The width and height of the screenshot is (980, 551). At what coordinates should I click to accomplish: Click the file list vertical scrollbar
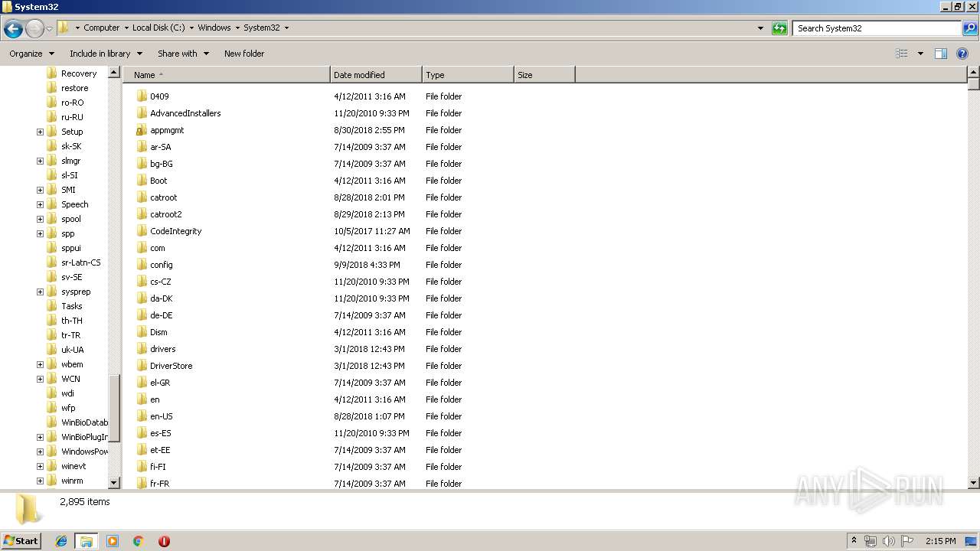pyautogui.click(x=974, y=278)
